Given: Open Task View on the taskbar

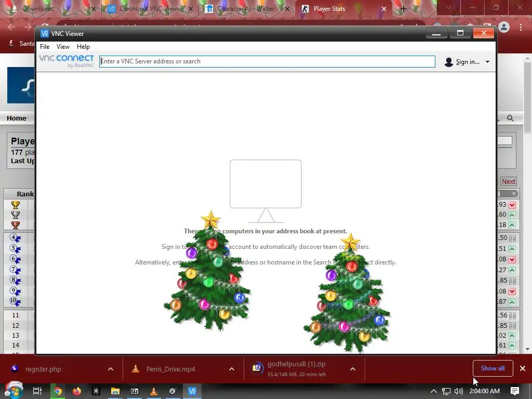Looking at the screenshot, I should (37, 391).
